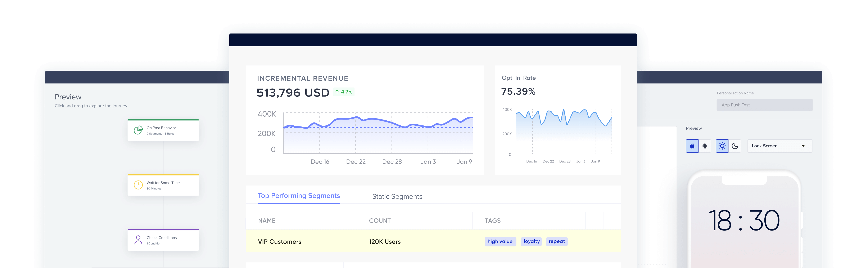Select the VIP Customers row
Image resolution: width=868 pixels, height=268 pixels.
pos(280,242)
